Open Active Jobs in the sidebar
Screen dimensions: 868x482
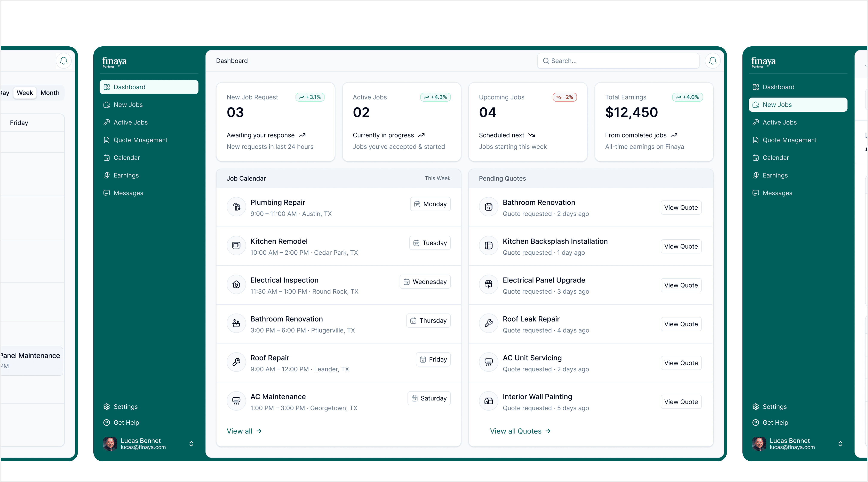pyautogui.click(x=131, y=122)
